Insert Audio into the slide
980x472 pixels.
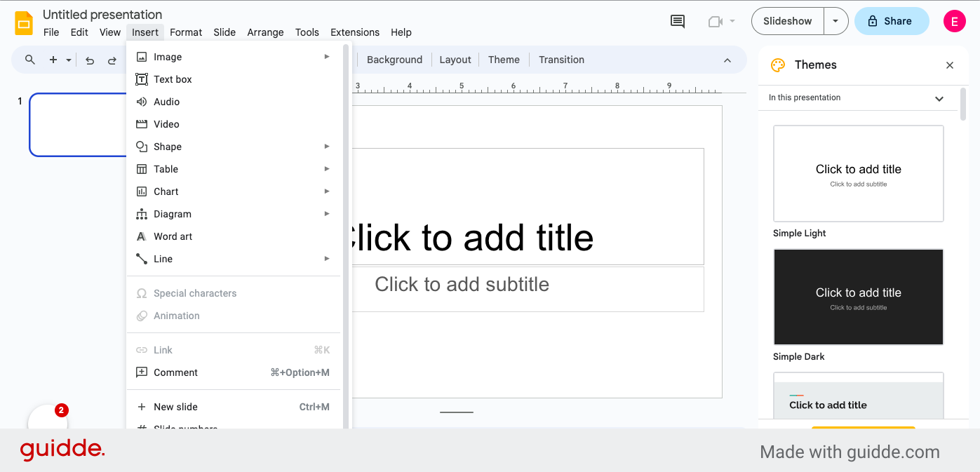tap(166, 101)
